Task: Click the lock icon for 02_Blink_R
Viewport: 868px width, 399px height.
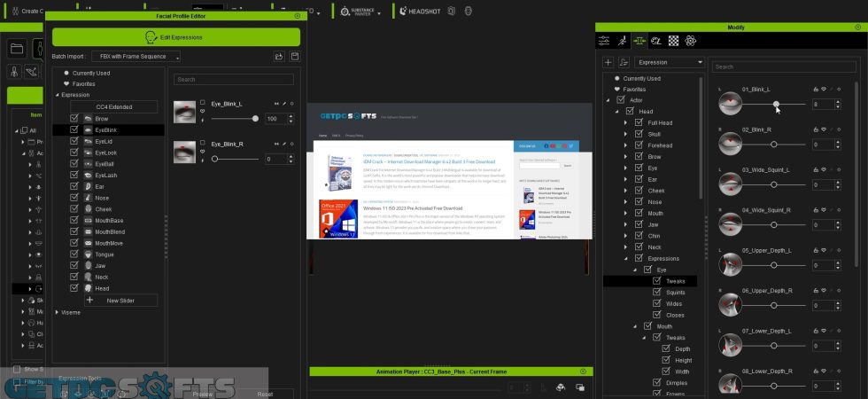Action: 816,129
